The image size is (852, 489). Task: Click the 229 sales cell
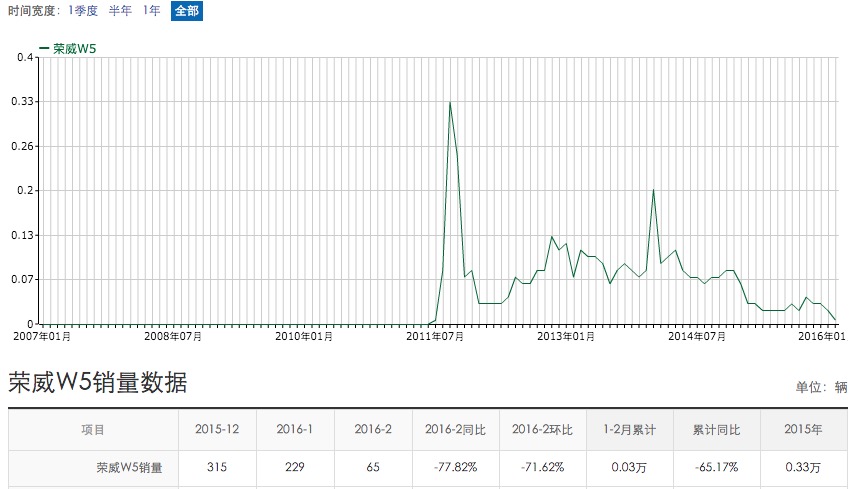click(x=295, y=467)
